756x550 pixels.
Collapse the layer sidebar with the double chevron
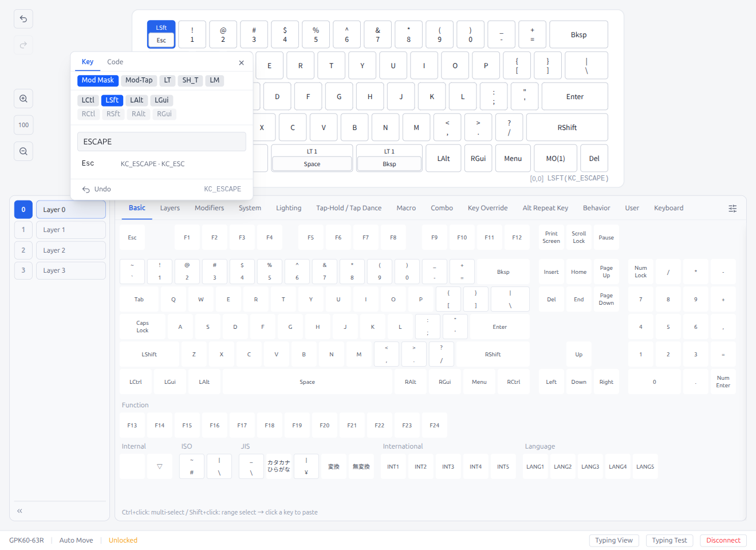tap(19, 510)
